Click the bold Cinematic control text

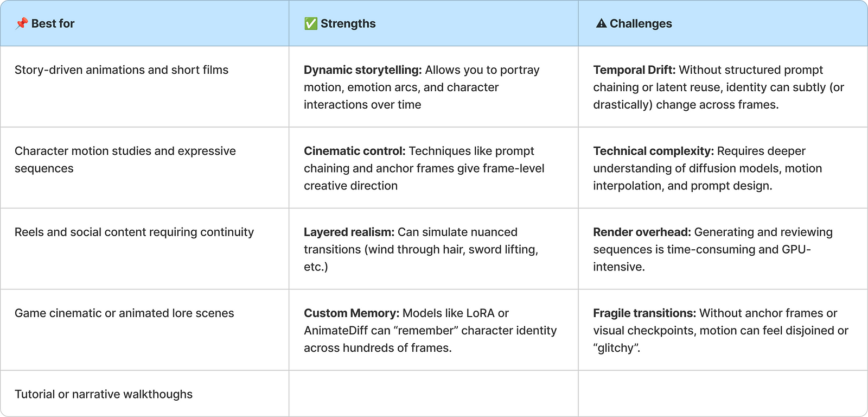pyautogui.click(x=354, y=151)
